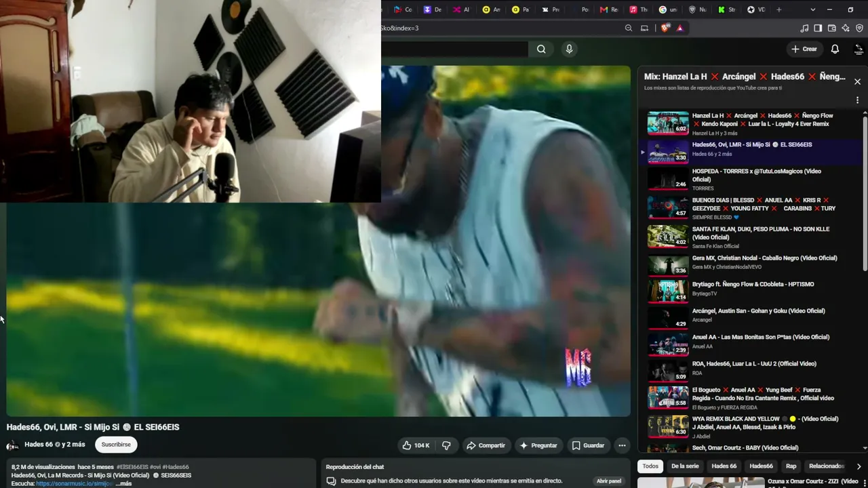This screenshot has width=868, height=488.
Task: Click the browser zoom magnifier icon
Action: [x=629, y=28]
